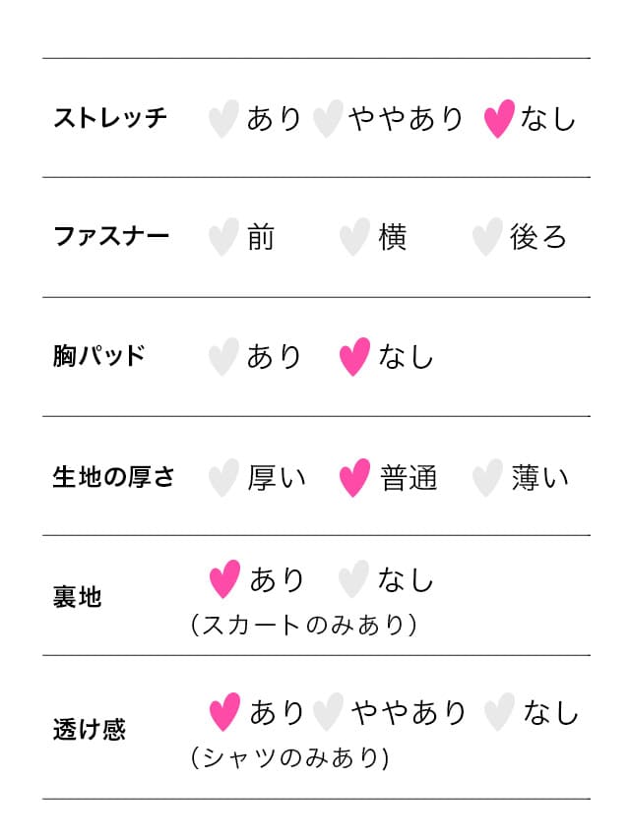Click the gray heart beside 胸パッド あり

pyautogui.click(x=223, y=357)
